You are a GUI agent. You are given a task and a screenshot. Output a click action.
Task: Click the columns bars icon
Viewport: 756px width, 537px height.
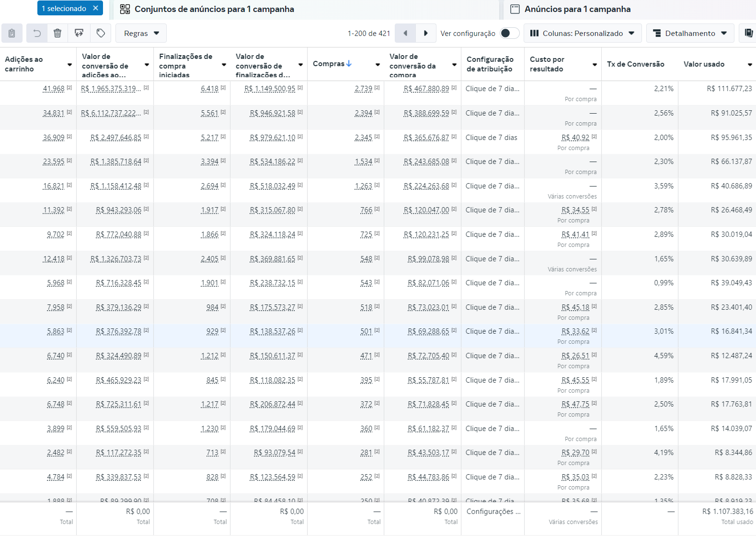tap(535, 33)
